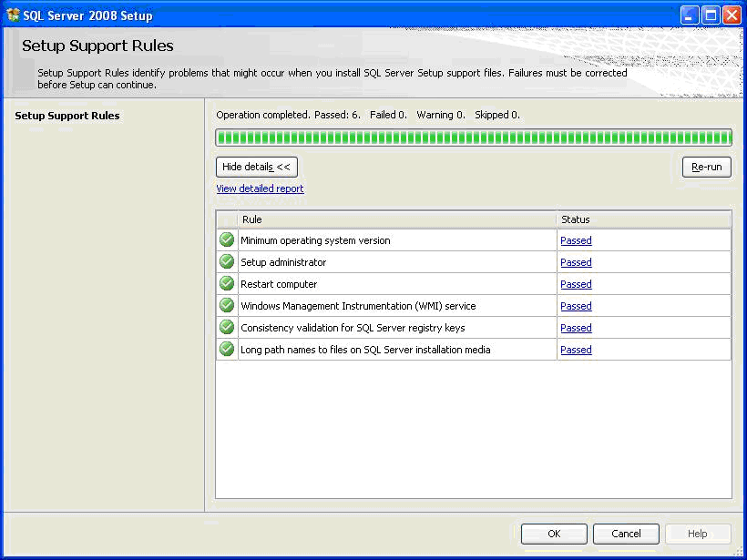Click the SQL Server Setup title bar icon

[13, 15]
